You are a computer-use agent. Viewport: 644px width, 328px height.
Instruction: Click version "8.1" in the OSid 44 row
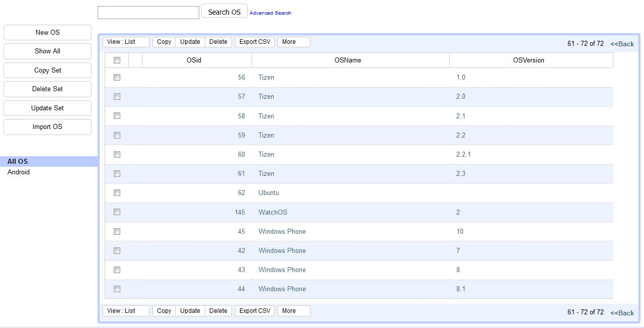461,289
